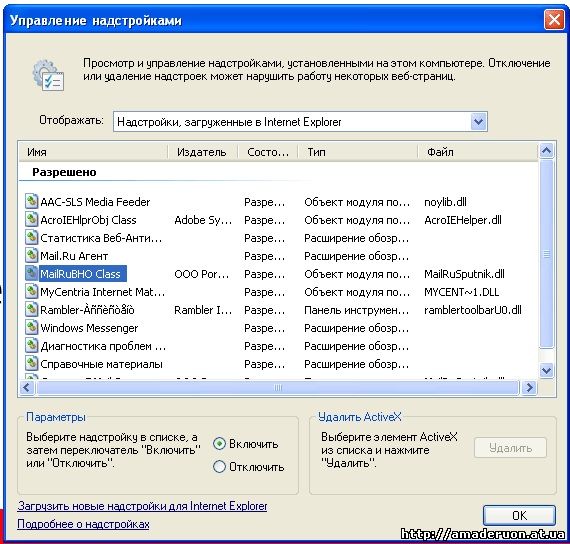The height and width of the screenshot is (544, 570).
Task: Click the Windows Messenger add-on icon
Action: (x=32, y=328)
